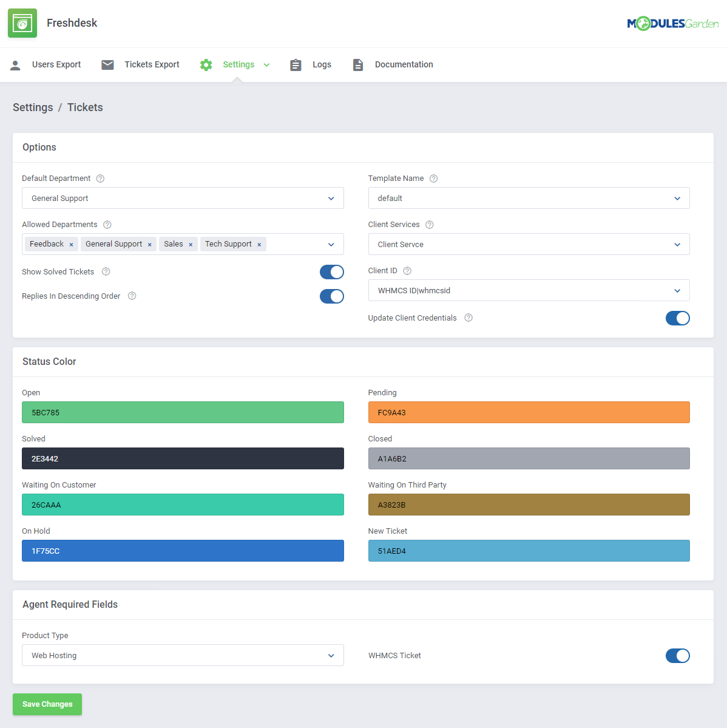
Task: Open help tooltip for Show Solved Tickets
Action: (106, 271)
